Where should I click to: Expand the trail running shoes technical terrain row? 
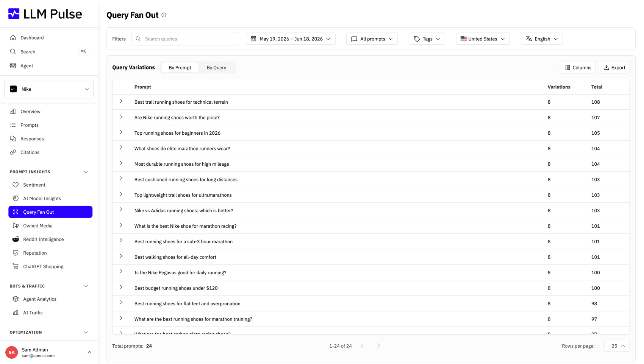[121, 101]
